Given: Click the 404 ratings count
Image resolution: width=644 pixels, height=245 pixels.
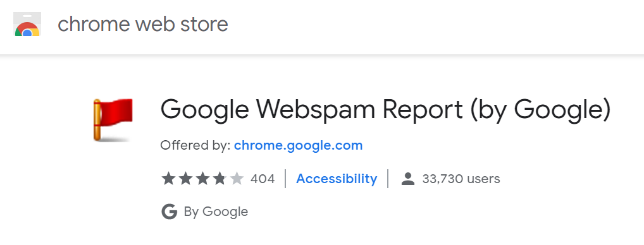Looking at the screenshot, I should point(263,179).
